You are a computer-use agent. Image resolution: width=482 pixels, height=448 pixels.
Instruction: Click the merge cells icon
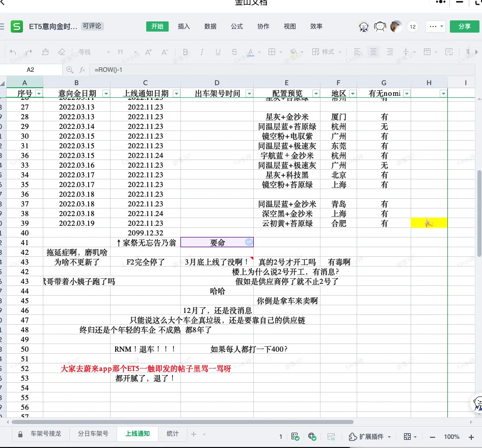(x=427, y=52)
